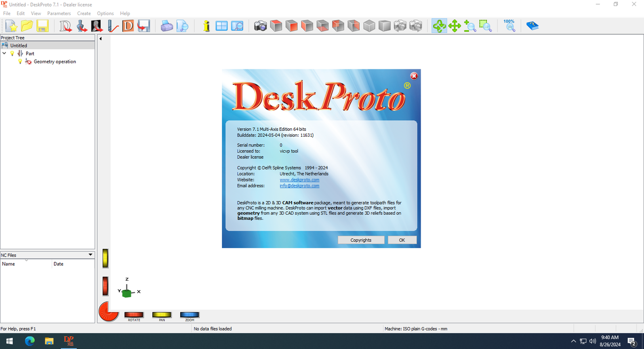
Task: Toggle the Geometry operation light bulb
Action: click(20, 61)
